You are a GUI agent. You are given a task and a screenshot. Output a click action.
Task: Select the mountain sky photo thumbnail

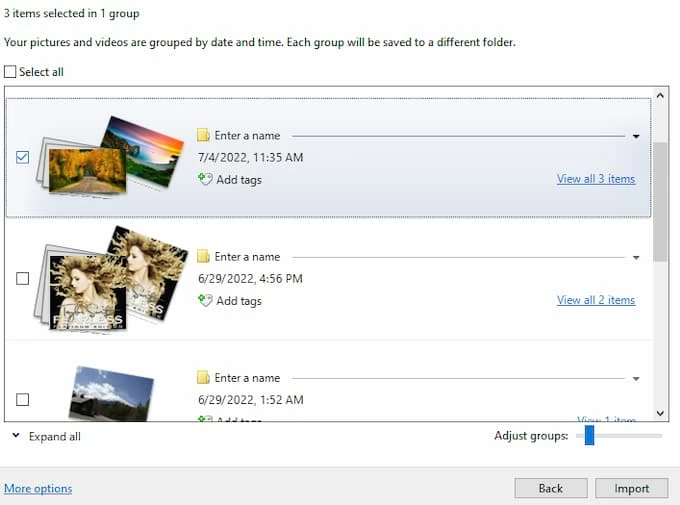coord(110,393)
